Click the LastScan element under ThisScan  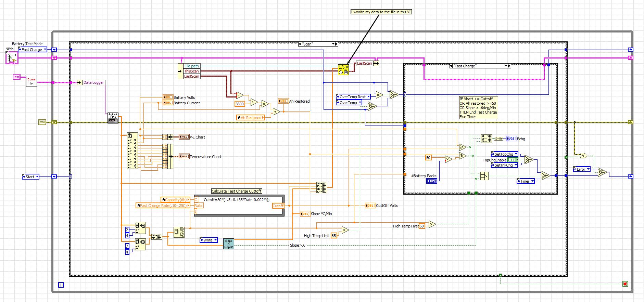click(x=191, y=76)
